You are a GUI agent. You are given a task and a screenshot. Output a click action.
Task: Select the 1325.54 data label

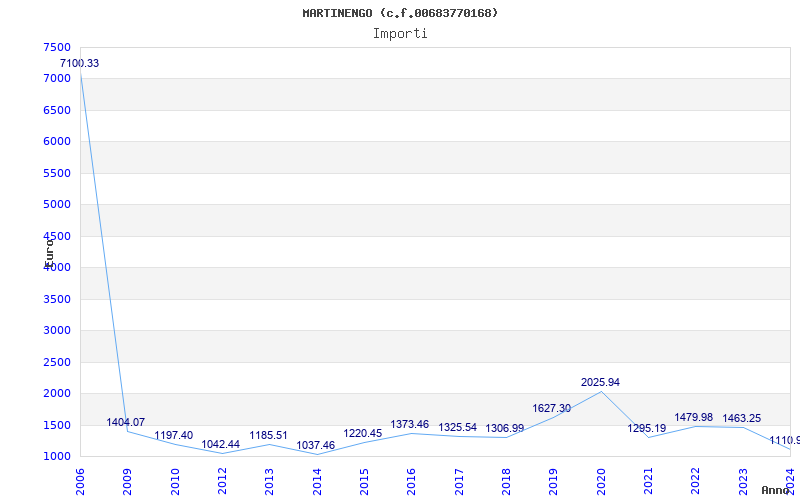458,428
